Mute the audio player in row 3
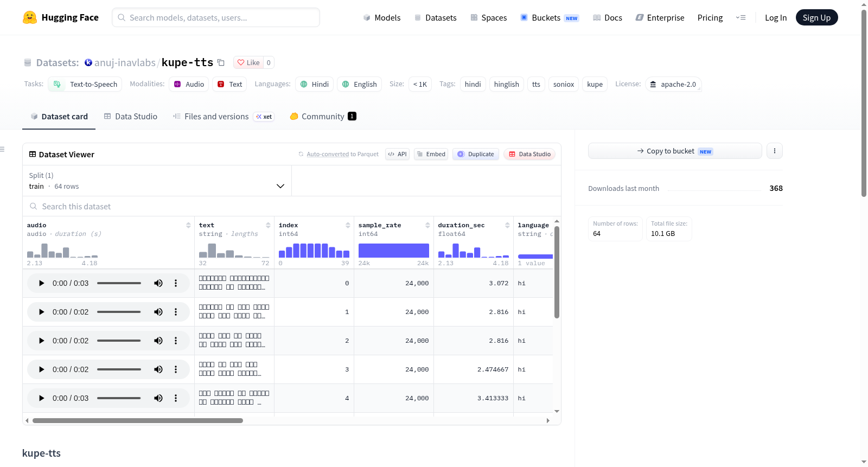The image size is (868, 467). pos(158,369)
